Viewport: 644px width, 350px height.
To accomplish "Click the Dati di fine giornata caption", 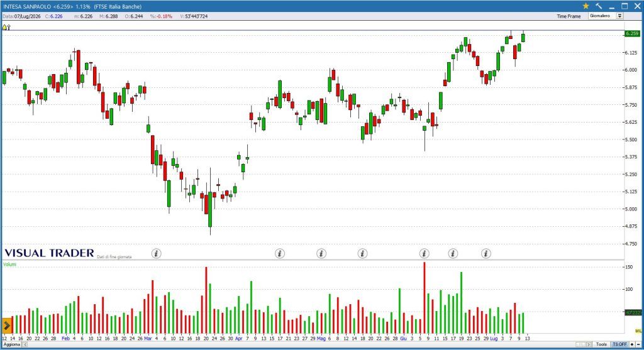I will click(114, 257).
